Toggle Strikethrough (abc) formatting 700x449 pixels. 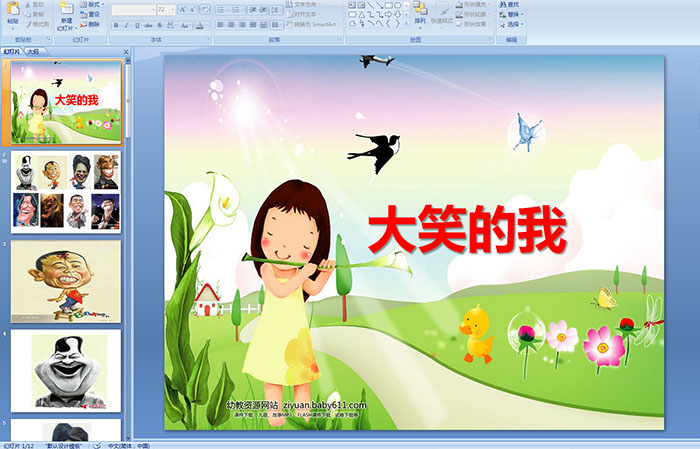click(148, 25)
